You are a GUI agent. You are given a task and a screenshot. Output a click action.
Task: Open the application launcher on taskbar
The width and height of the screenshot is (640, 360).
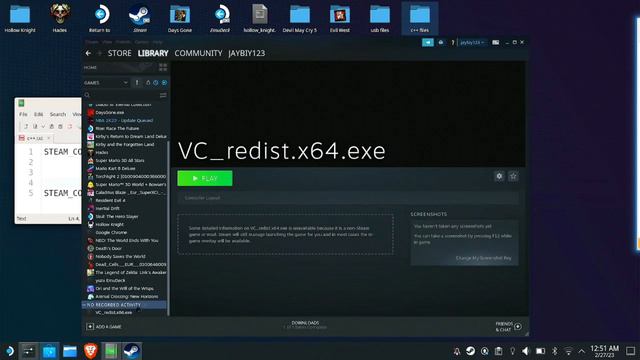(9, 351)
